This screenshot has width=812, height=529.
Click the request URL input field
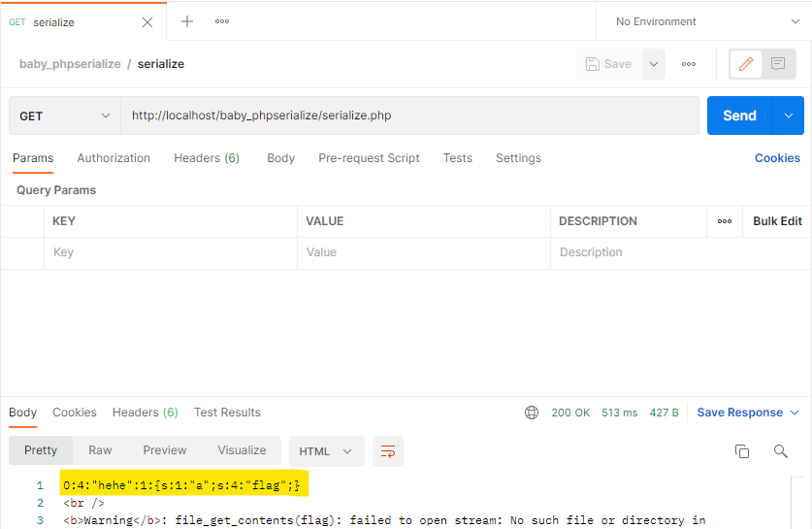coord(409,116)
